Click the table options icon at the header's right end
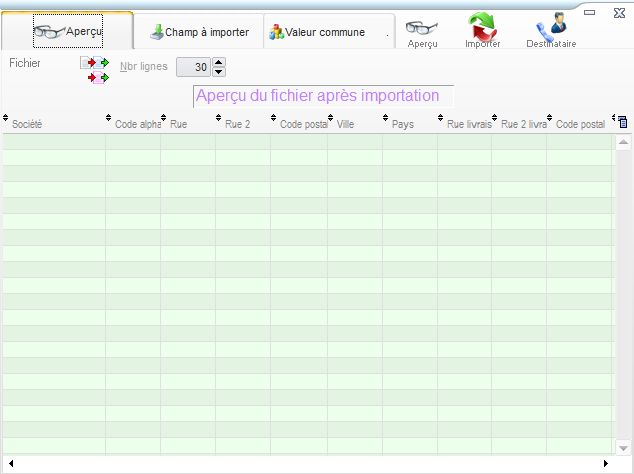634x474 pixels. pyautogui.click(x=622, y=123)
